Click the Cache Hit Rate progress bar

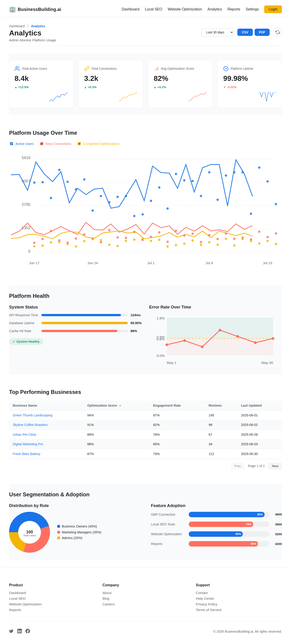pos(85,331)
